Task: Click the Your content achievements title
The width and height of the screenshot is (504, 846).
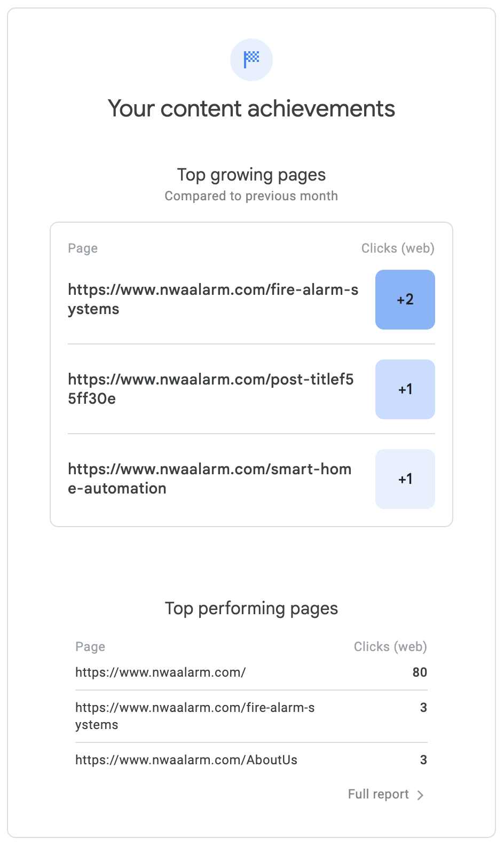Action: (x=251, y=109)
